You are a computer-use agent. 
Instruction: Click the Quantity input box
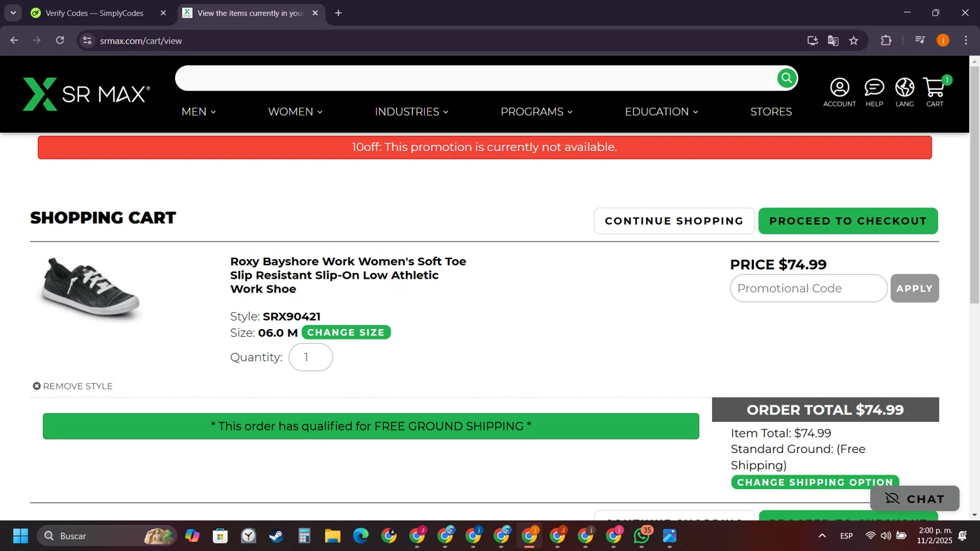pos(311,357)
